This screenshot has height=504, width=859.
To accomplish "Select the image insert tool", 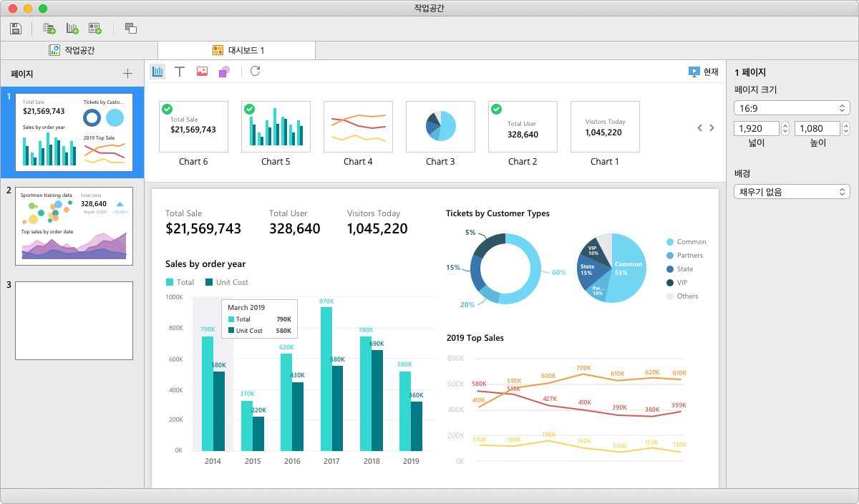I will [202, 71].
